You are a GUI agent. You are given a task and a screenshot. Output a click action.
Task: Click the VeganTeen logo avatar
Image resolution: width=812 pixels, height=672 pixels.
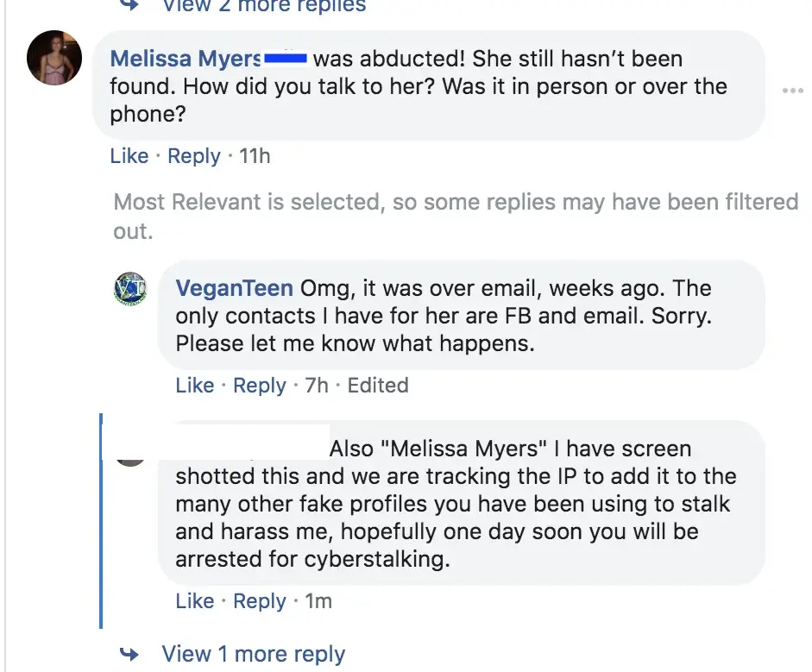[131, 289]
